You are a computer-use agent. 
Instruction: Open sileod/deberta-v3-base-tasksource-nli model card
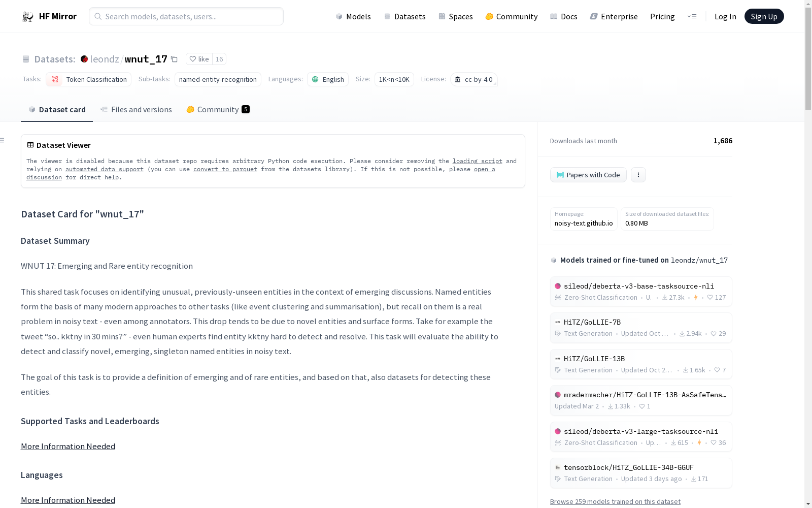tap(641, 292)
